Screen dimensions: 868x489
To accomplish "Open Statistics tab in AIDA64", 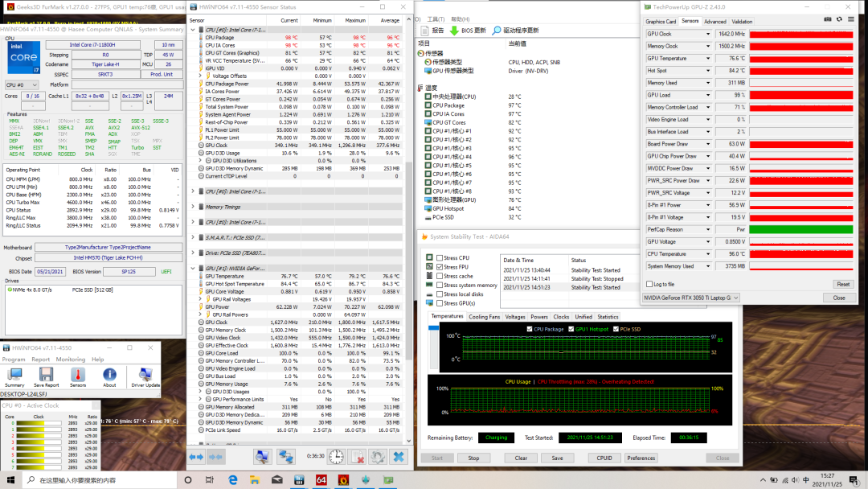I will (x=608, y=317).
